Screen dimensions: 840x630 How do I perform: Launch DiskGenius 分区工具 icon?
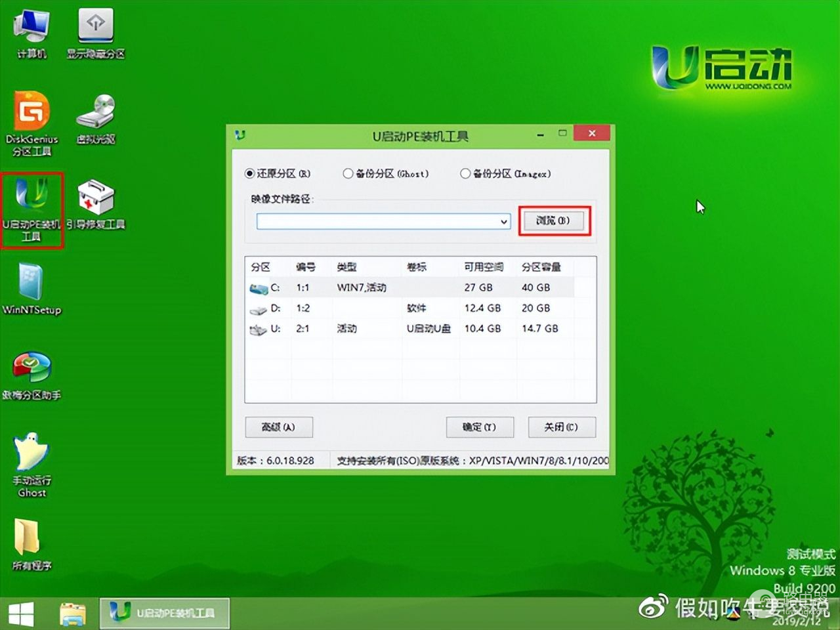[x=31, y=123]
